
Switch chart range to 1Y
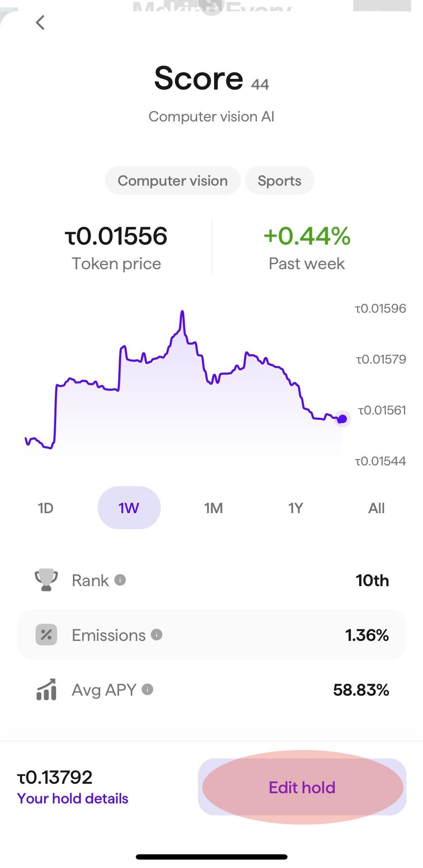click(x=296, y=508)
